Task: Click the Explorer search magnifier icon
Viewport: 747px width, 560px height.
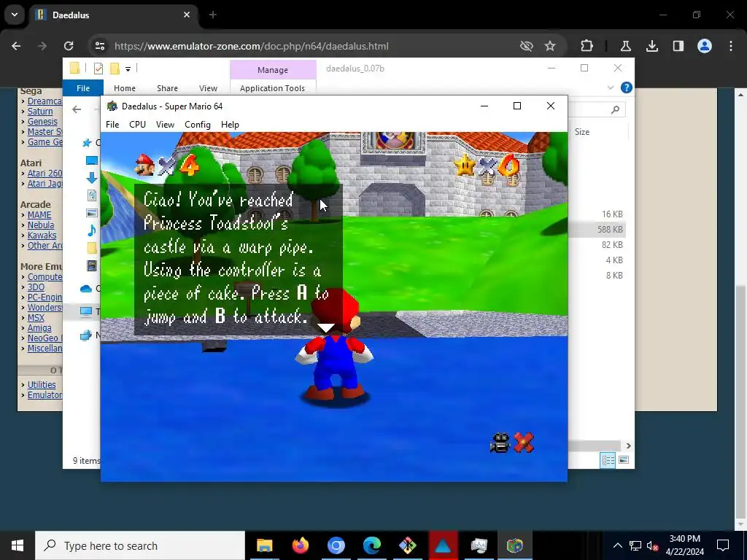Action: [615, 109]
